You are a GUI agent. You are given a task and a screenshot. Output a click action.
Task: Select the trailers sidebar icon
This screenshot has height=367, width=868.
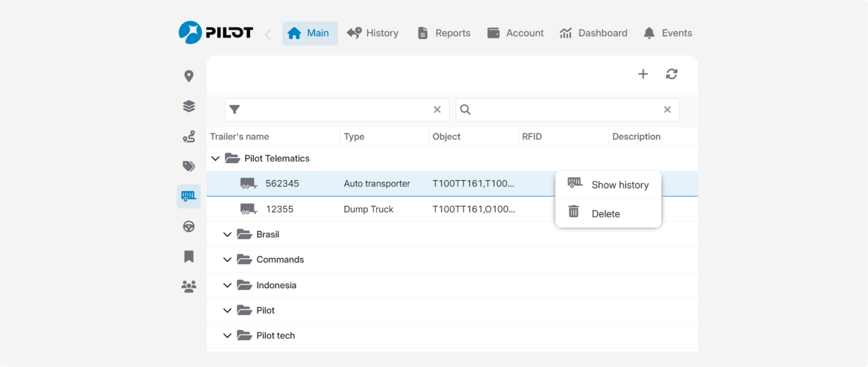click(x=189, y=196)
